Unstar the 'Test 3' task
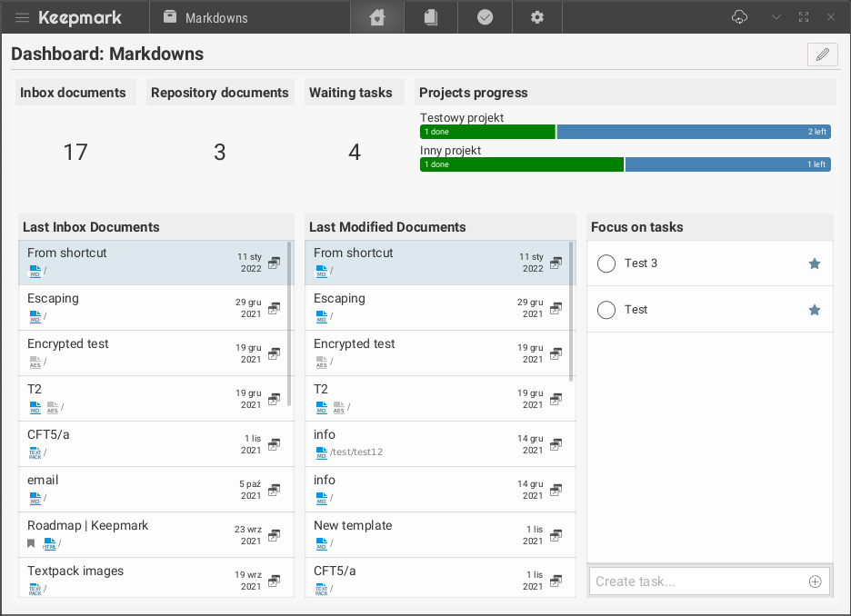The image size is (851, 616). [815, 263]
